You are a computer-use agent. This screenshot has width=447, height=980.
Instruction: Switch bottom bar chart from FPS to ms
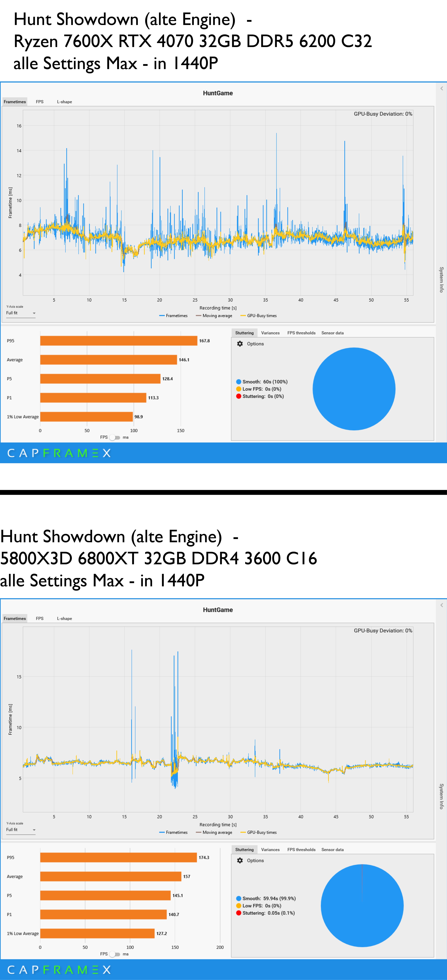114,954
